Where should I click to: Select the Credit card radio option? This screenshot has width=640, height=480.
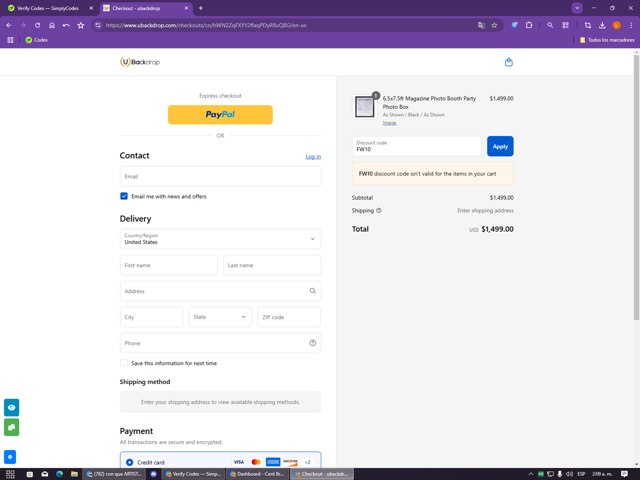[129, 462]
